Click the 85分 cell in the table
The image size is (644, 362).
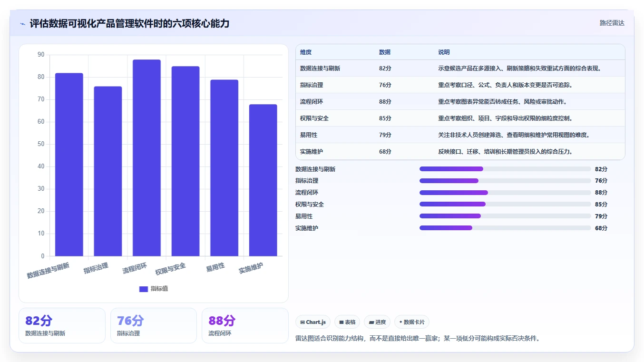click(x=385, y=118)
